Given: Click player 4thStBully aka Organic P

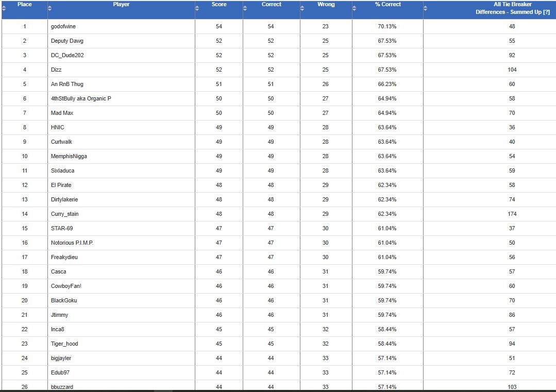Looking at the screenshot, I should coord(81,98).
